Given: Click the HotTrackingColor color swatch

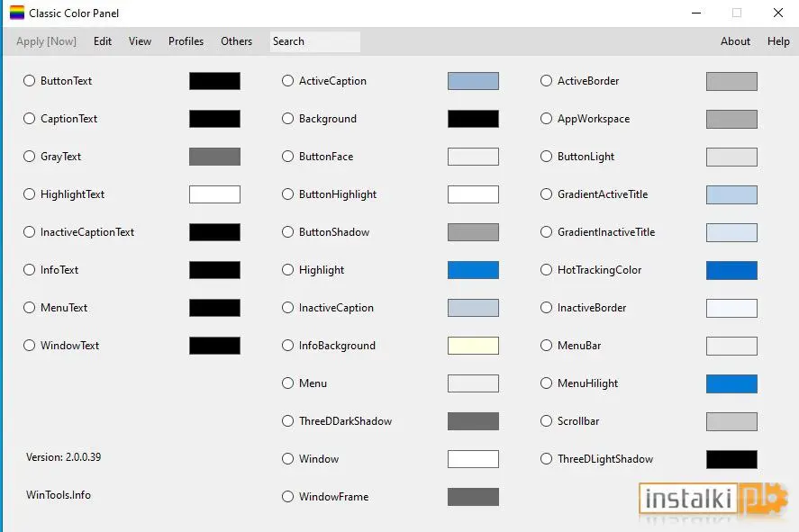Looking at the screenshot, I should click(731, 270).
